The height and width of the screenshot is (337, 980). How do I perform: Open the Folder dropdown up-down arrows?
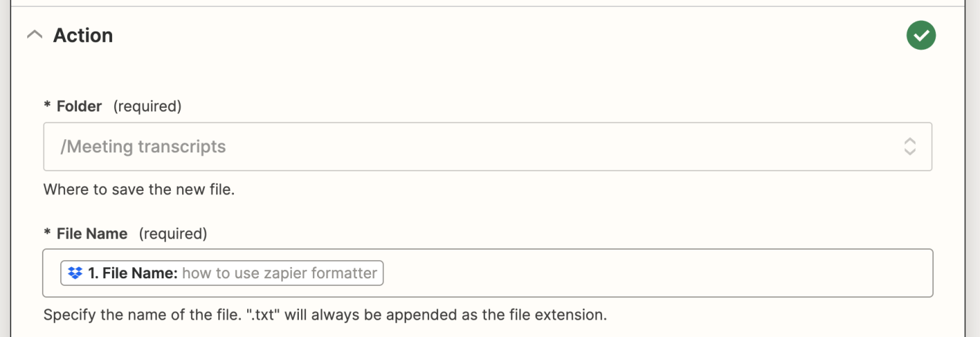pyautogui.click(x=909, y=146)
